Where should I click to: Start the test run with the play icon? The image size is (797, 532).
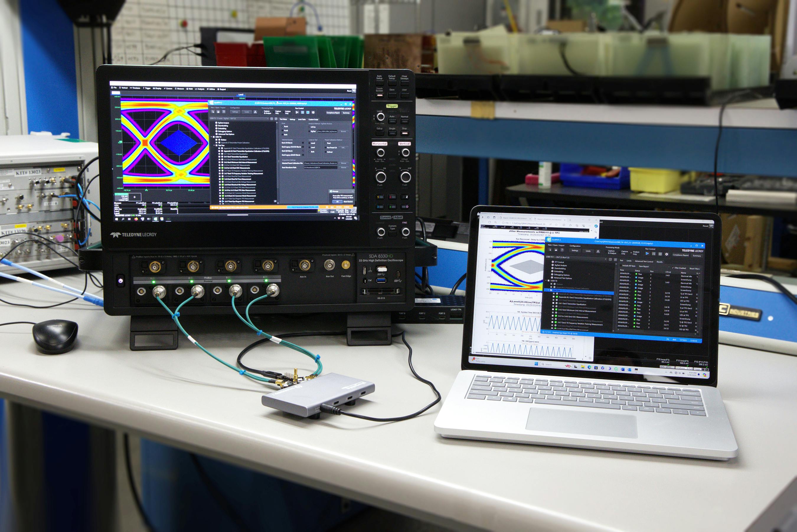tap(297, 112)
